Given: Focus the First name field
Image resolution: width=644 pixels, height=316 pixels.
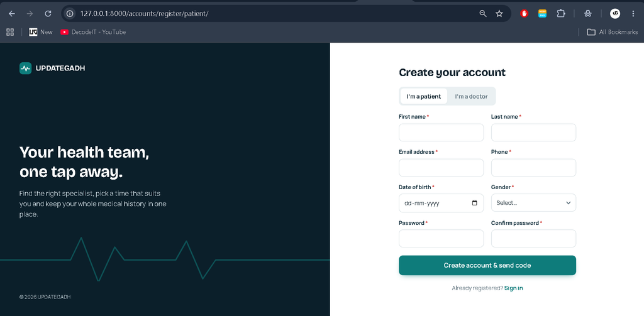Looking at the screenshot, I should pyautogui.click(x=441, y=133).
